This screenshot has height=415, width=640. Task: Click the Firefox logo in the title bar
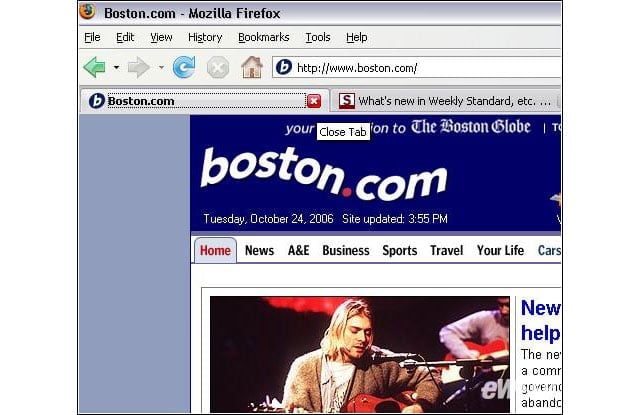point(87,12)
